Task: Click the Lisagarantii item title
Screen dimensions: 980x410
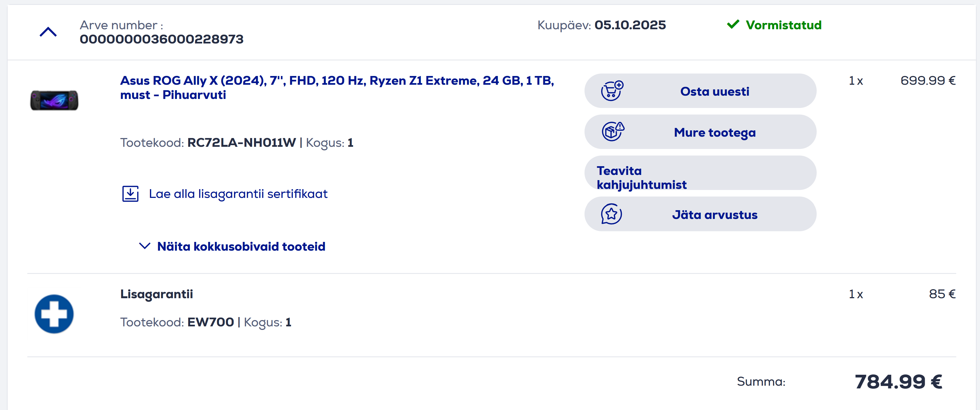Action: click(156, 294)
